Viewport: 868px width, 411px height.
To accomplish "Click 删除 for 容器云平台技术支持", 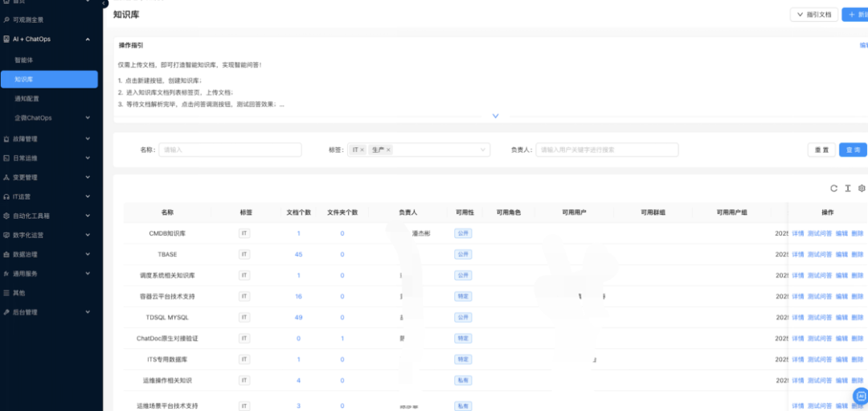I will pos(857,297).
